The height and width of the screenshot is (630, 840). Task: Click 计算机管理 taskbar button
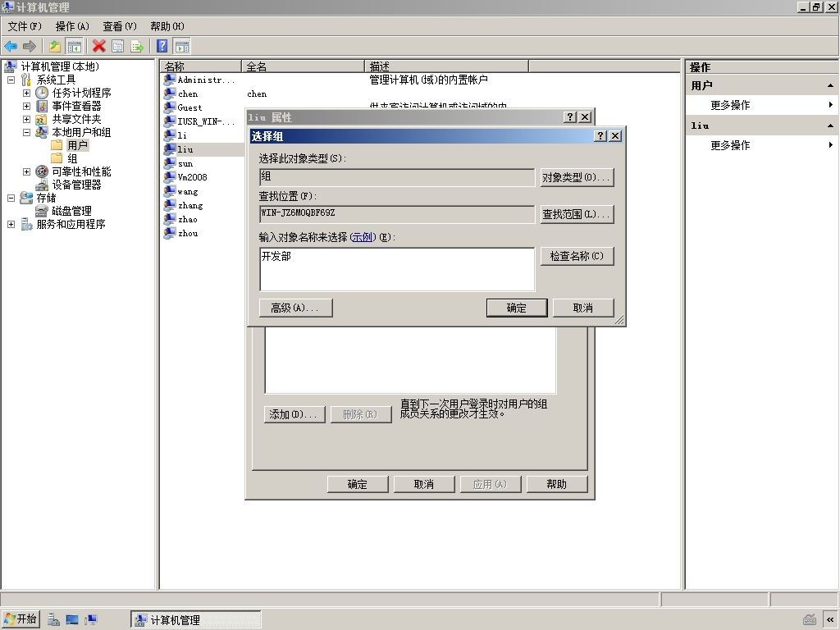(x=195, y=620)
